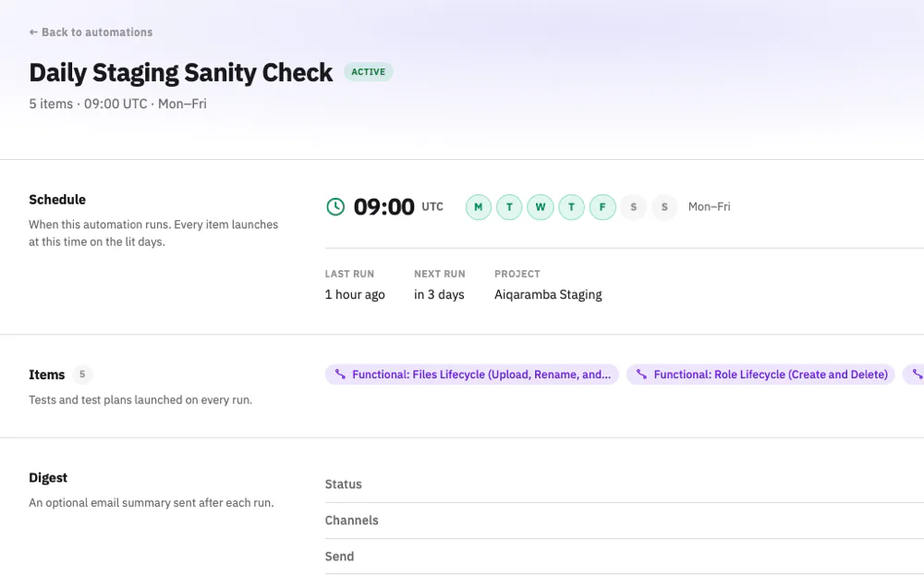This screenshot has height=578, width=924.
Task: Click the Digest Send row
Action: pos(624,557)
